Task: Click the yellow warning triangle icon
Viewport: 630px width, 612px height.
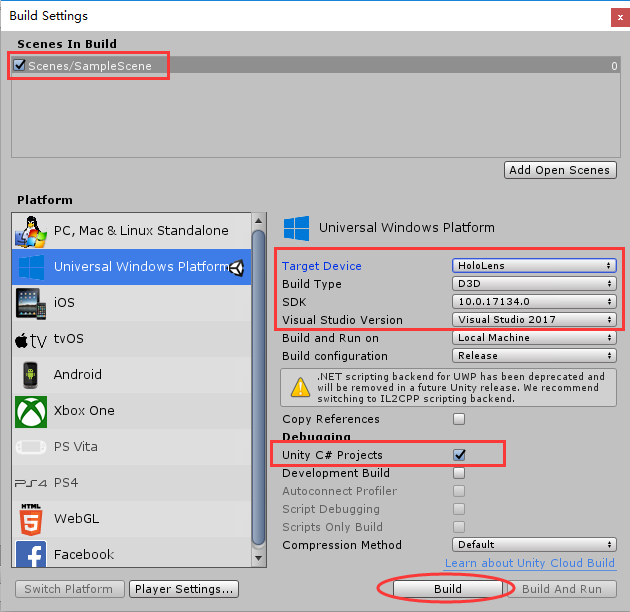Action: (300, 387)
